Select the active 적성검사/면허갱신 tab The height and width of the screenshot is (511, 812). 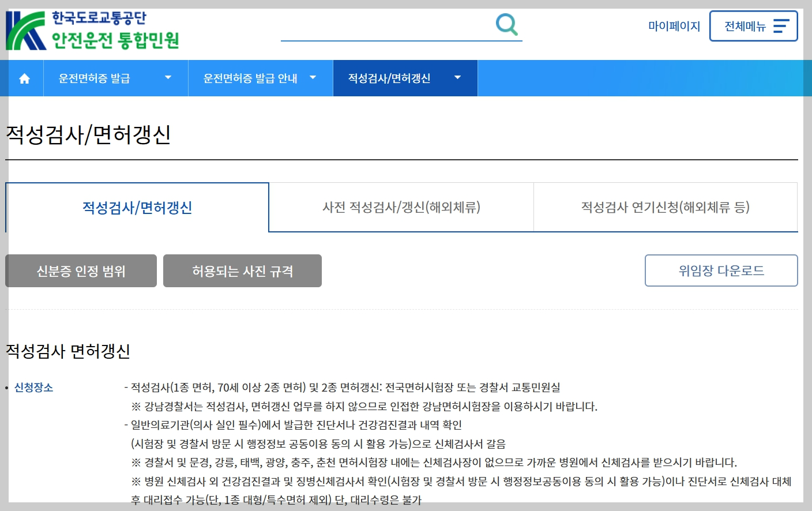[x=137, y=208]
